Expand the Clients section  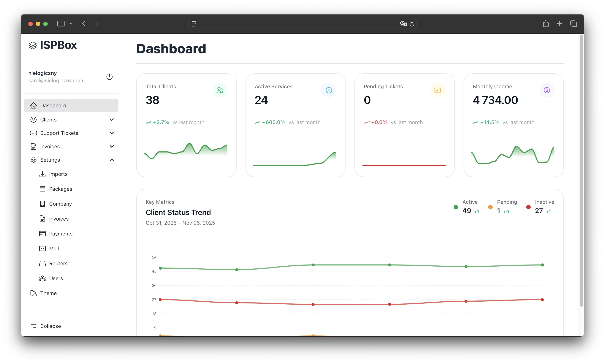click(112, 119)
